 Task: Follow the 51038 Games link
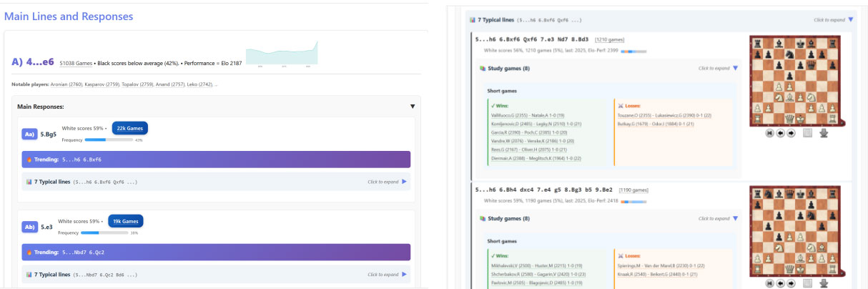[76, 63]
